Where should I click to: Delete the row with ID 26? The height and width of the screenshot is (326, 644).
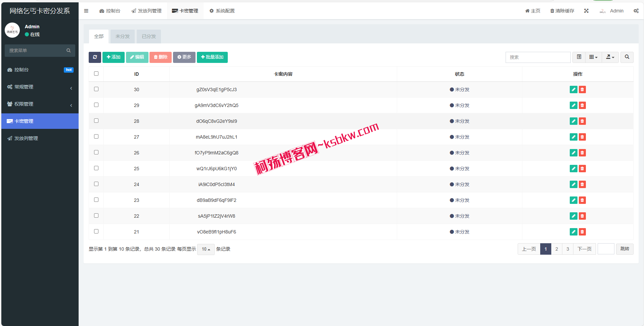582,153
